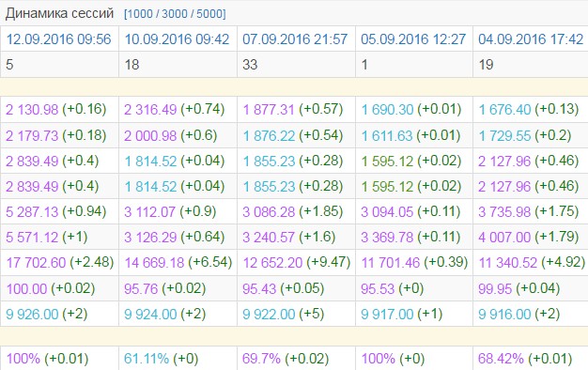Click the 5000 sessions link
Image resolution: width=588 pixels, height=370 pixels.
209,14
